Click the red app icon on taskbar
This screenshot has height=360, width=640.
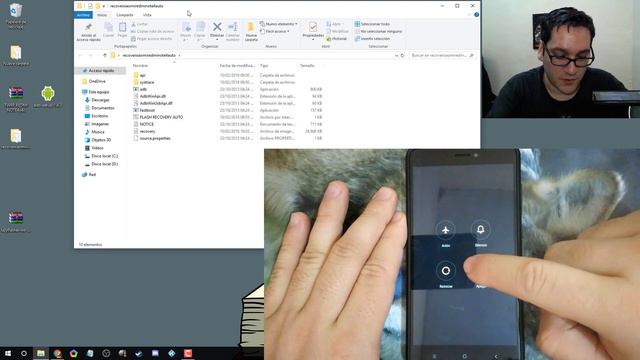pos(188,353)
